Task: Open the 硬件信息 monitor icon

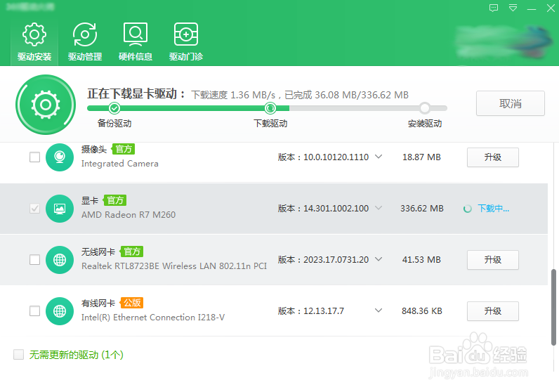Action: tap(136, 34)
